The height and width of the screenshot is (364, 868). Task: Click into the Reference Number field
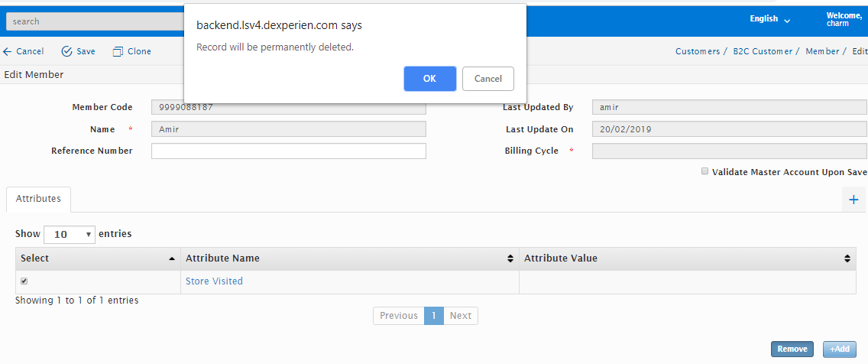[288, 151]
